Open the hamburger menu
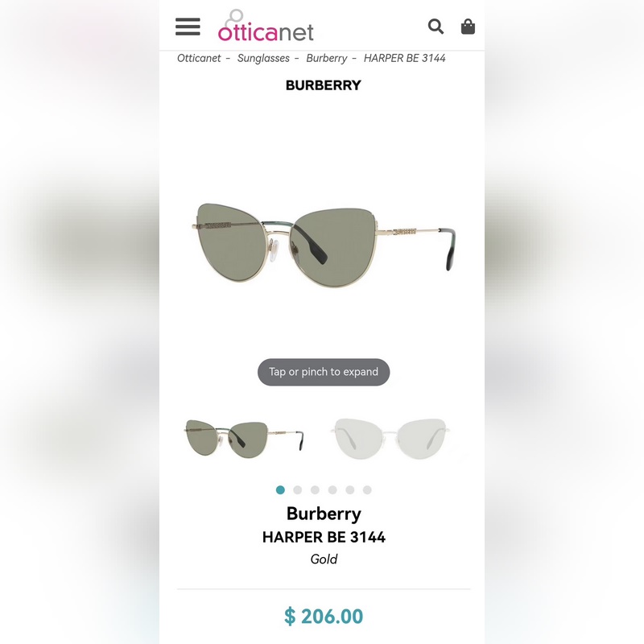The width and height of the screenshot is (644, 644). [188, 27]
